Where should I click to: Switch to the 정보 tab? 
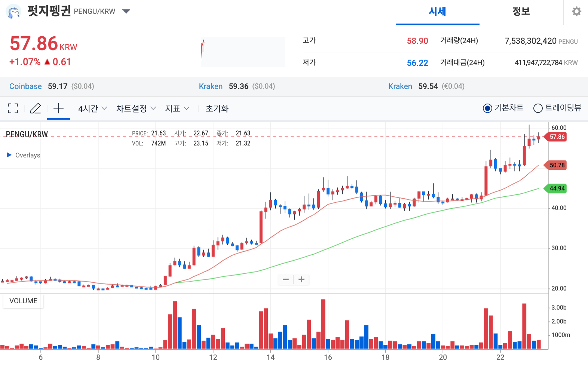pos(521,12)
